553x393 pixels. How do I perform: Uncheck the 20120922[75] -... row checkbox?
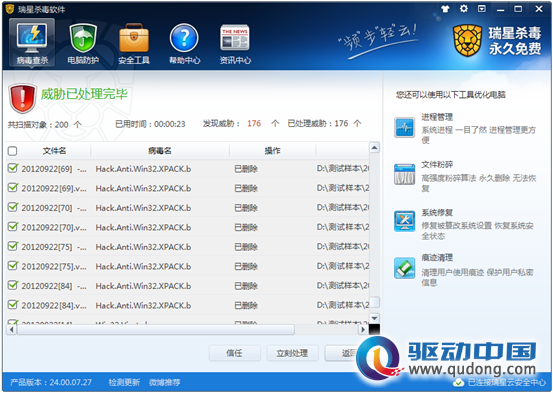(x=13, y=246)
